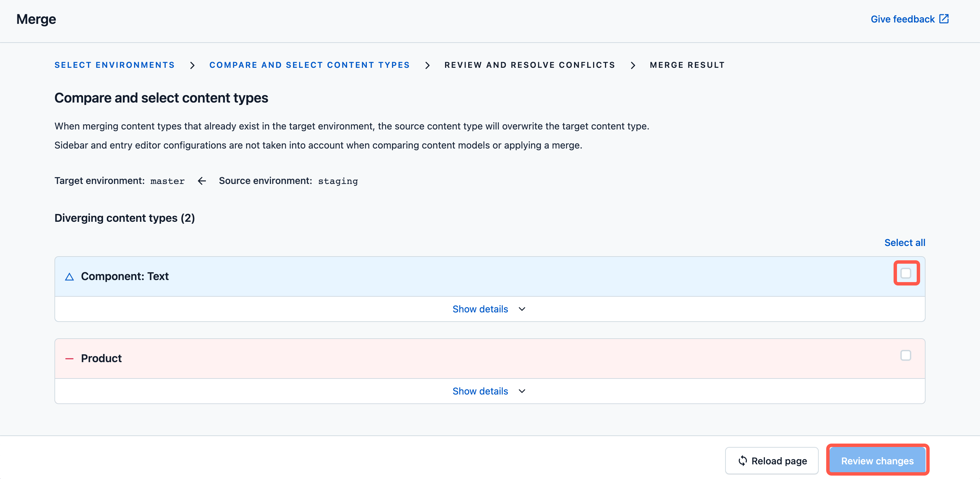Click the red minus icon beside Product

coord(70,358)
